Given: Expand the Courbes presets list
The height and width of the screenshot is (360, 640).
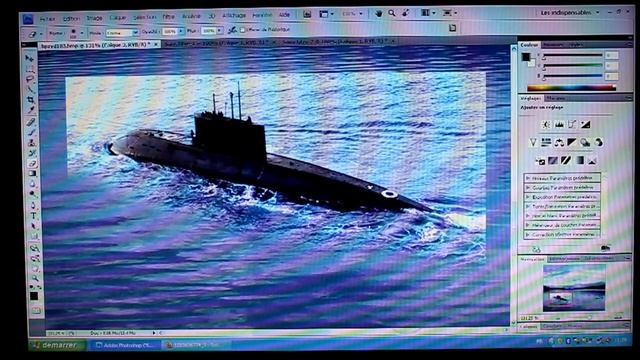Looking at the screenshot, I should (x=528, y=188).
